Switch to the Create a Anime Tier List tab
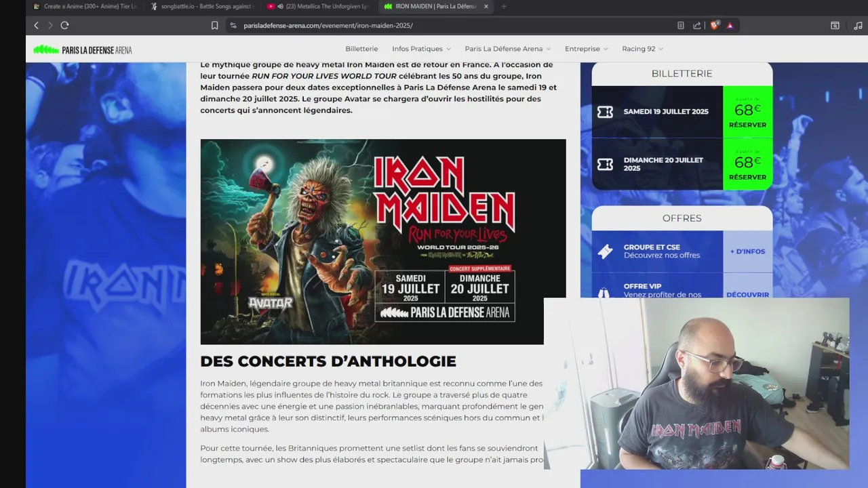This screenshot has width=868, height=488. coord(84,6)
